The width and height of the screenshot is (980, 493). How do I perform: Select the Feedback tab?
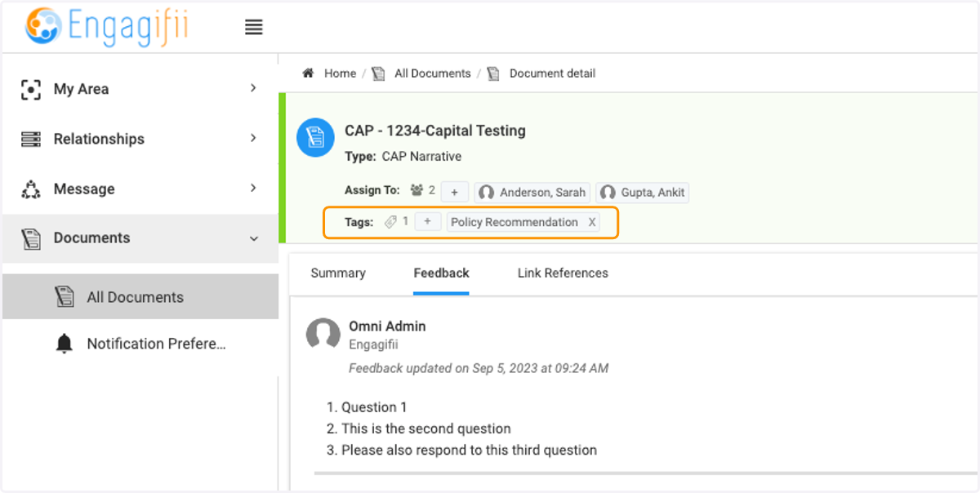441,273
